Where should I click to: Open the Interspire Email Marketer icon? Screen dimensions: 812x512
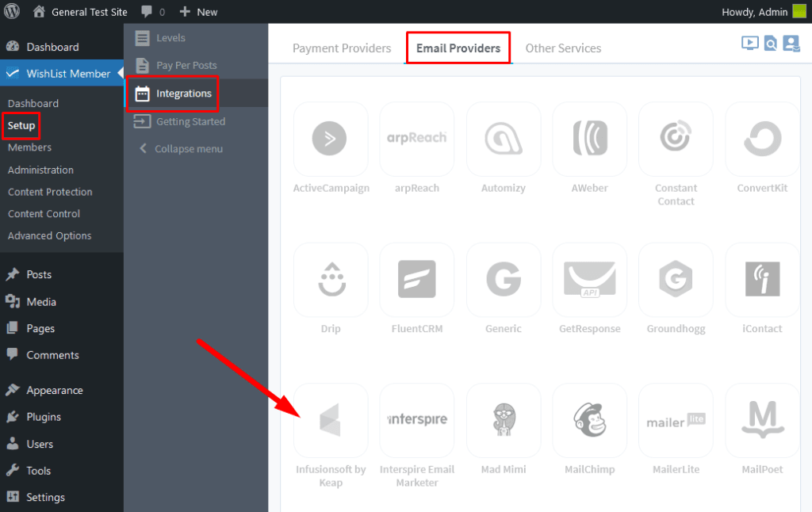(417, 420)
